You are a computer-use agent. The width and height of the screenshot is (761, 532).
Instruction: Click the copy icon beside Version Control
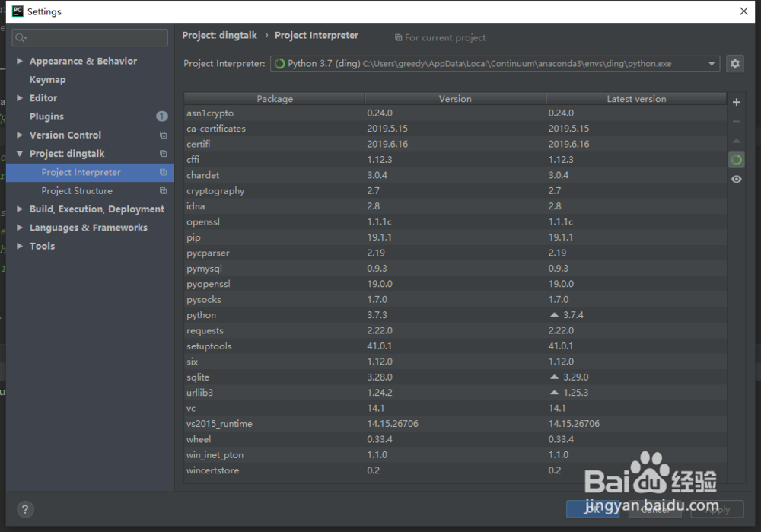pos(163,135)
